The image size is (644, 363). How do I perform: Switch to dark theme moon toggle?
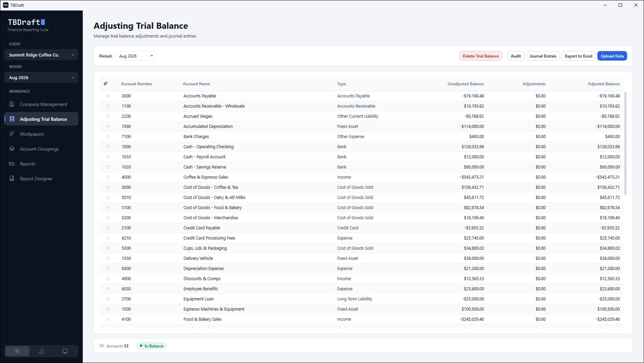(41, 351)
